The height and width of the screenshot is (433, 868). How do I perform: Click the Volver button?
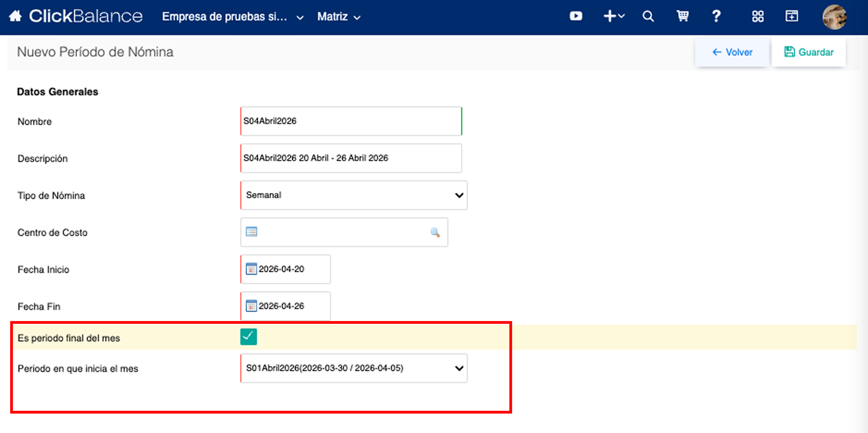[x=732, y=52]
